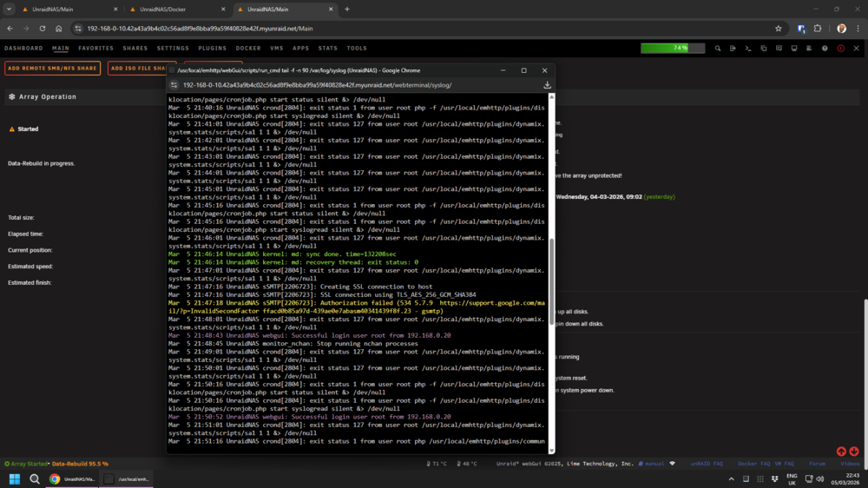Click the copy-style windows icon in Unraid header

pos(763,48)
